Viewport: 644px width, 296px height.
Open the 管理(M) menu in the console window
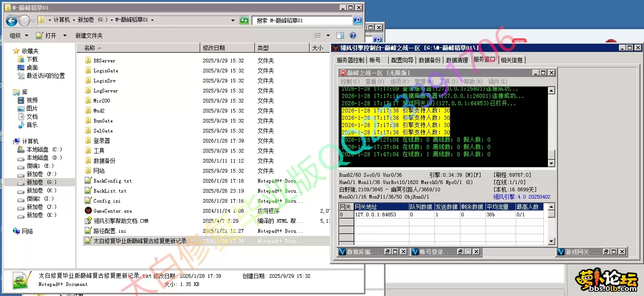point(424,81)
